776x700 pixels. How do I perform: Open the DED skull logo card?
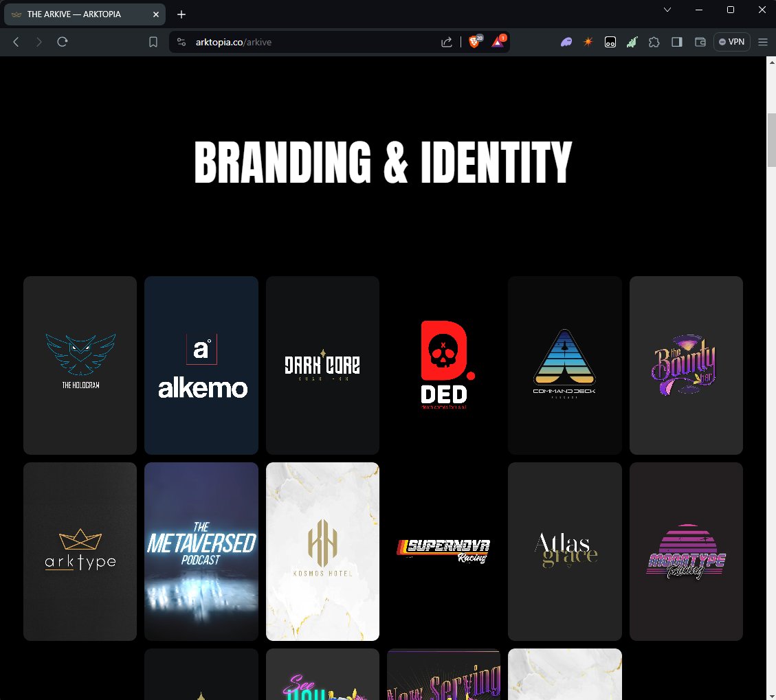[x=444, y=365]
